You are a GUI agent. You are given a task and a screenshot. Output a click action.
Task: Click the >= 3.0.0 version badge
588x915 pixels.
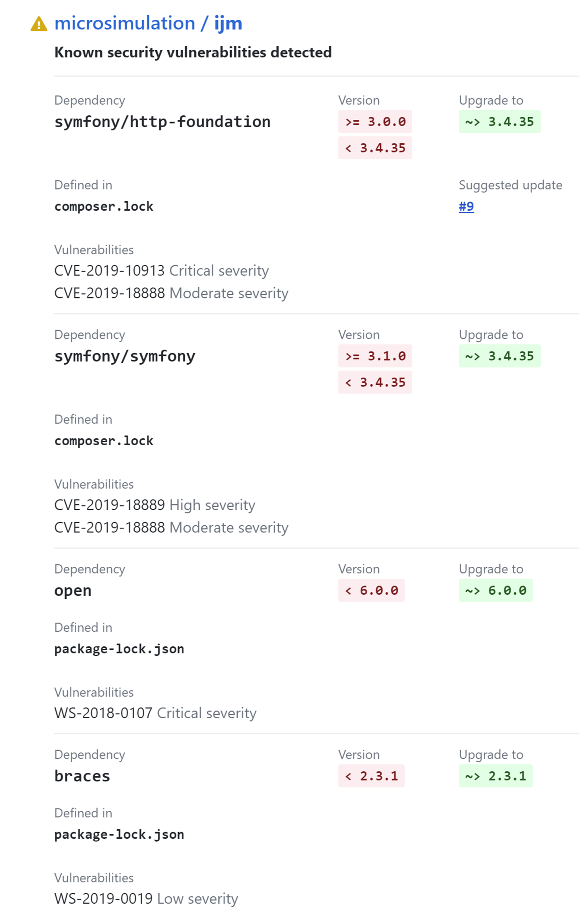[x=375, y=121]
